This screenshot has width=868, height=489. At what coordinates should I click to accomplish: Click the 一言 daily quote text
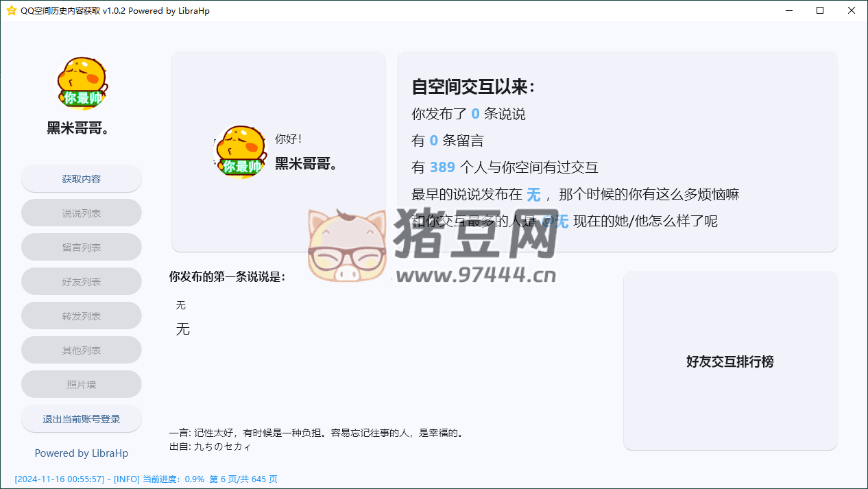point(317,433)
